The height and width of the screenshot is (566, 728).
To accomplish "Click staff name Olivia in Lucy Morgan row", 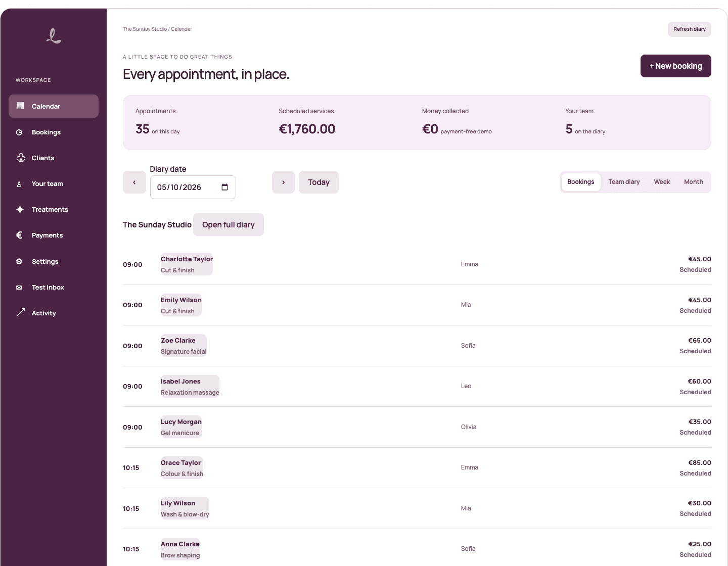I will pos(469,427).
